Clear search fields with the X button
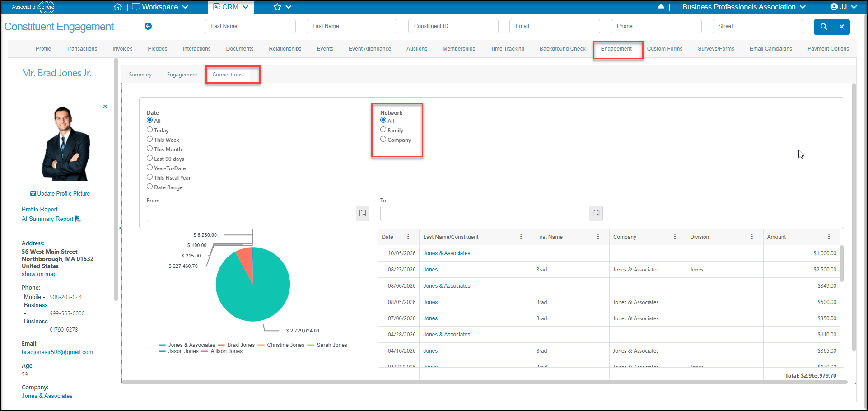The width and height of the screenshot is (868, 411). tap(842, 27)
